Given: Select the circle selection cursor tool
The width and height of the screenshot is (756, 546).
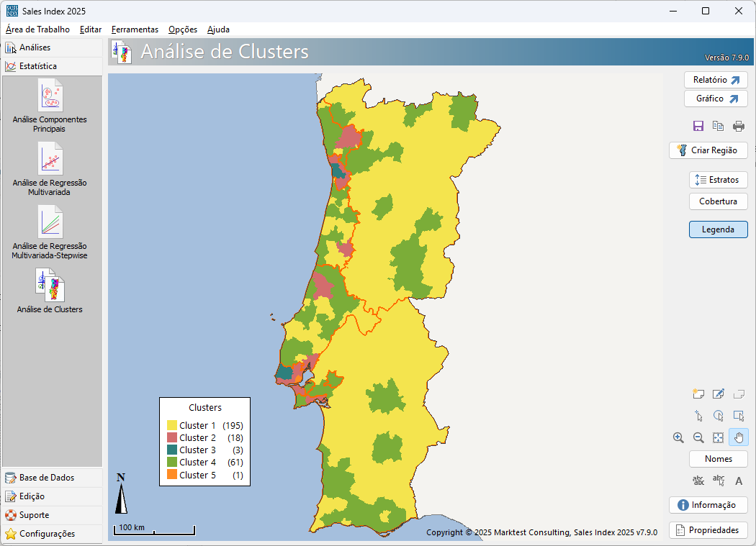Looking at the screenshot, I should point(718,416).
